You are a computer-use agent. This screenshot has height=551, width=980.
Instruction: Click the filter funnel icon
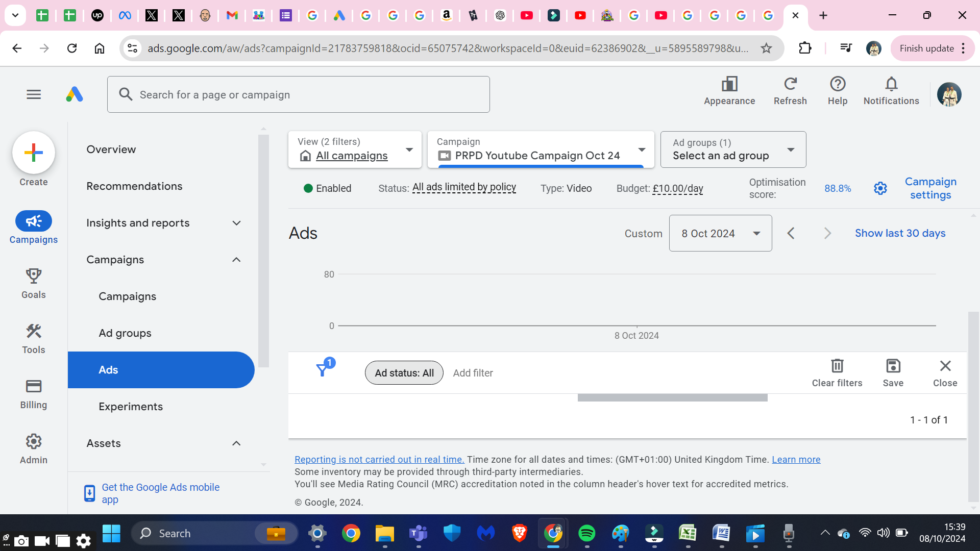(323, 369)
